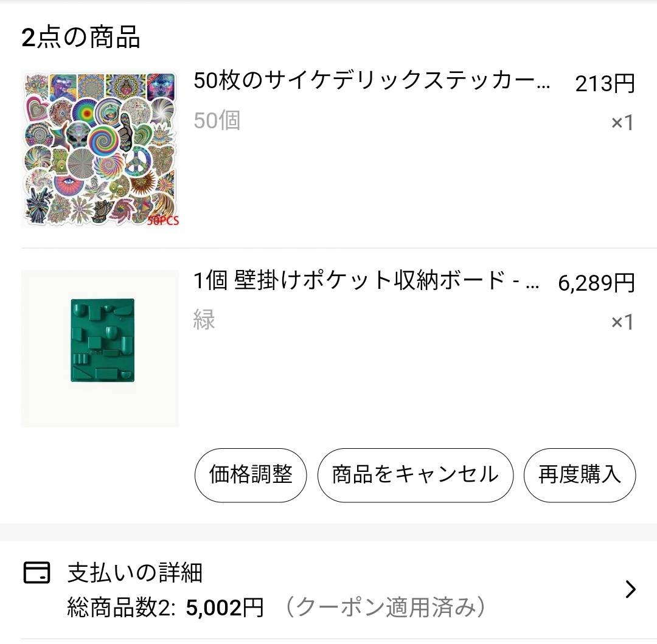This screenshot has height=644, width=657.
Task: Tap the 213円 price
Action: [605, 83]
